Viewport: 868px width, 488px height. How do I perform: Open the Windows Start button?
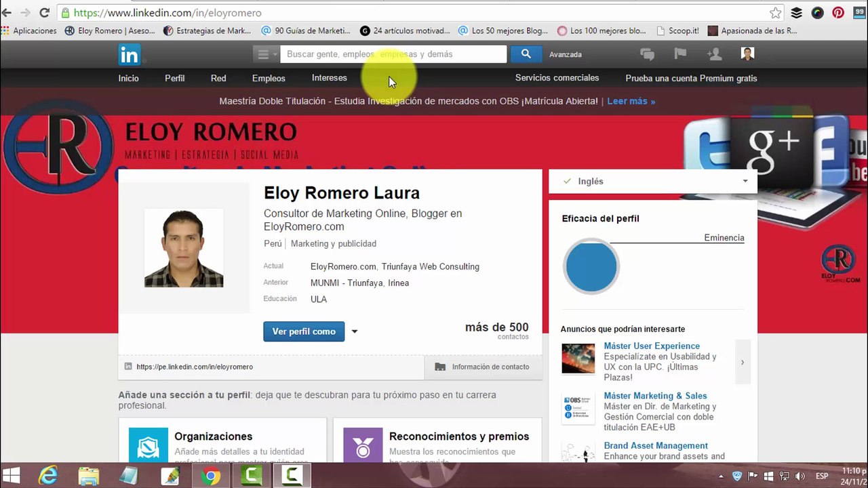coord(11,476)
